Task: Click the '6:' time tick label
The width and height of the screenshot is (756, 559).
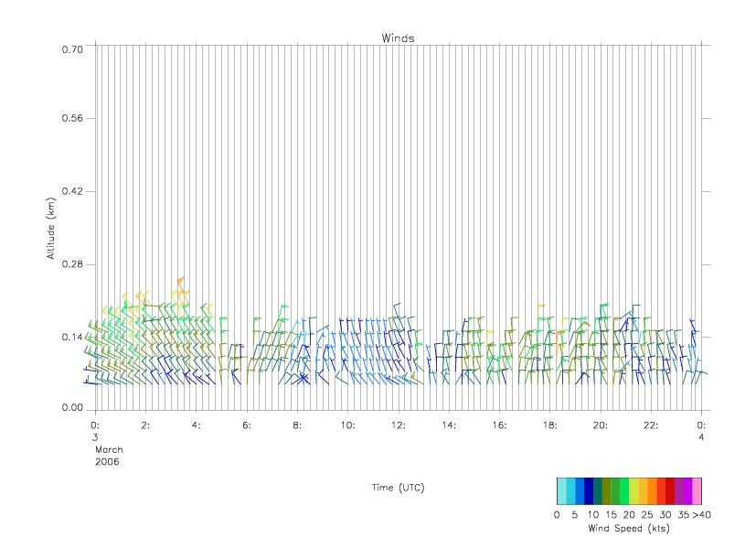Action: [247, 425]
